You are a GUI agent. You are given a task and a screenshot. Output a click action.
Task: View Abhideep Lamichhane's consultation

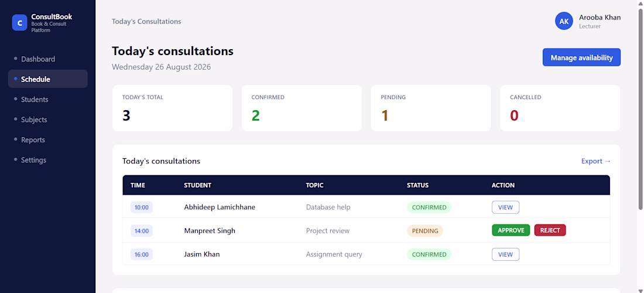pos(505,207)
